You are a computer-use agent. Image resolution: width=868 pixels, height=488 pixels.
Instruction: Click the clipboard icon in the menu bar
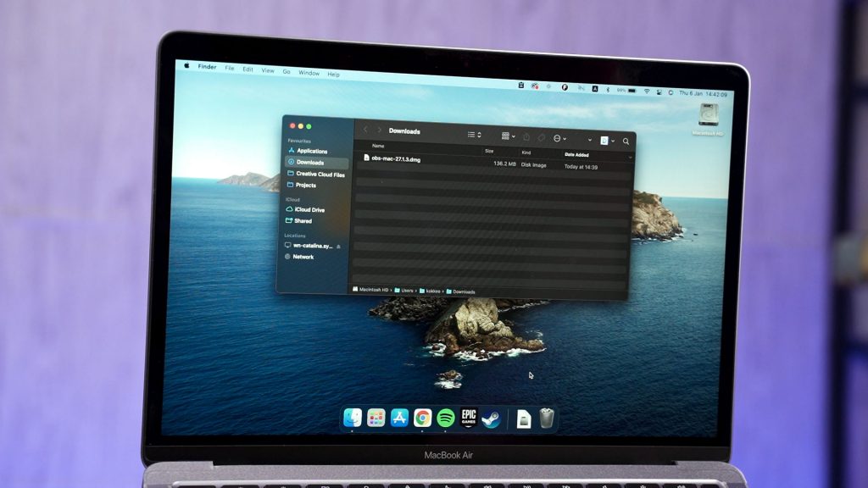pyautogui.click(x=521, y=86)
